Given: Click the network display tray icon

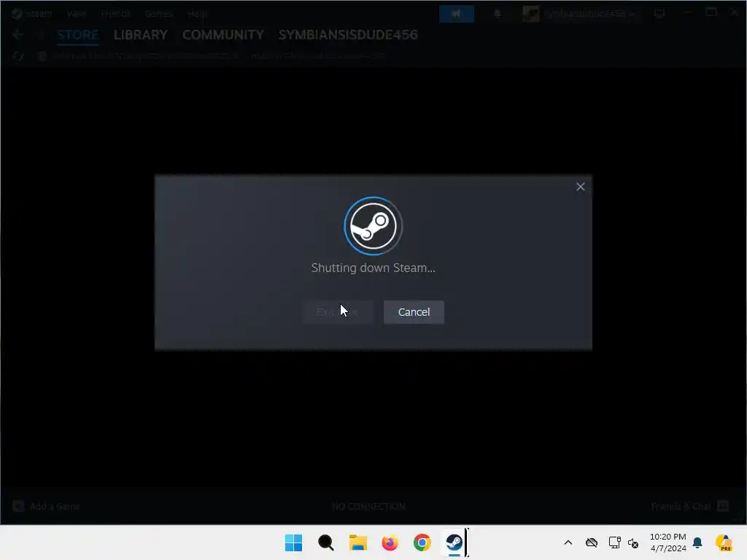Looking at the screenshot, I should (614, 542).
